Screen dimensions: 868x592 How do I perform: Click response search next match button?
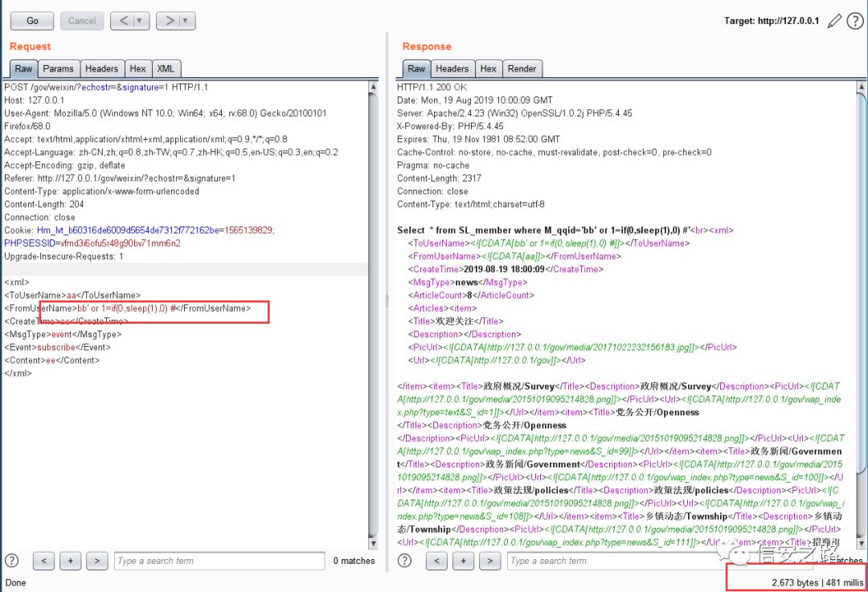click(490, 561)
